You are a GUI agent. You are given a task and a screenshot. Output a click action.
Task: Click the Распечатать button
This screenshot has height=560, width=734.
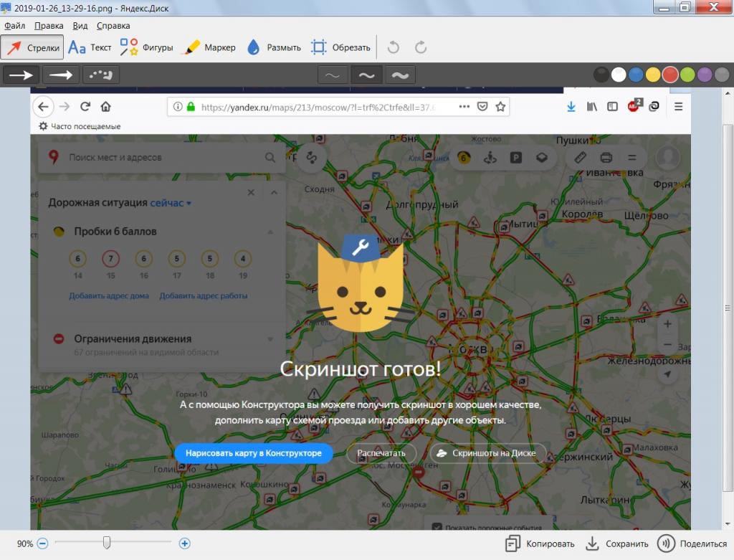[x=381, y=452]
